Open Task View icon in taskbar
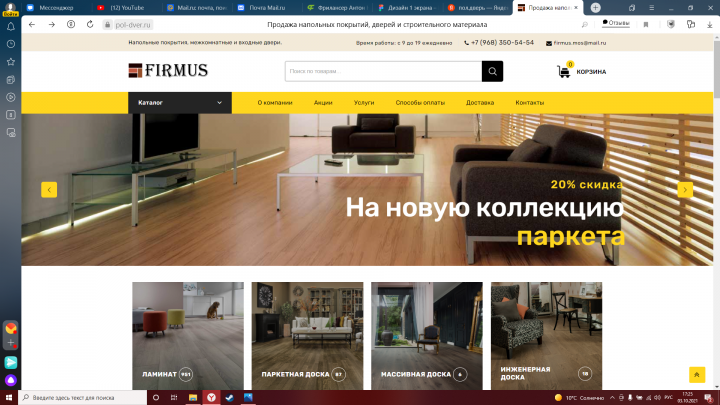 174,398
